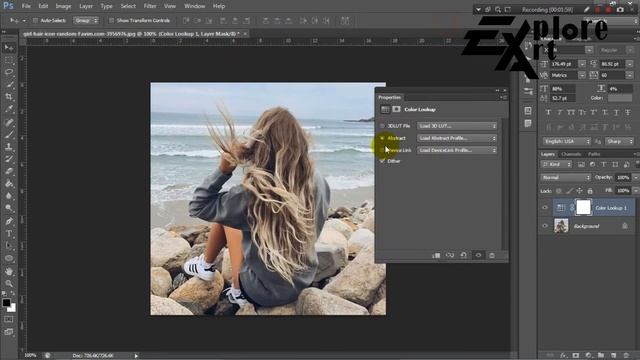This screenshot has width=640, height=360.
Task: Hide the Color Lookup 1 layer
Action: click(x=545, y=208)
